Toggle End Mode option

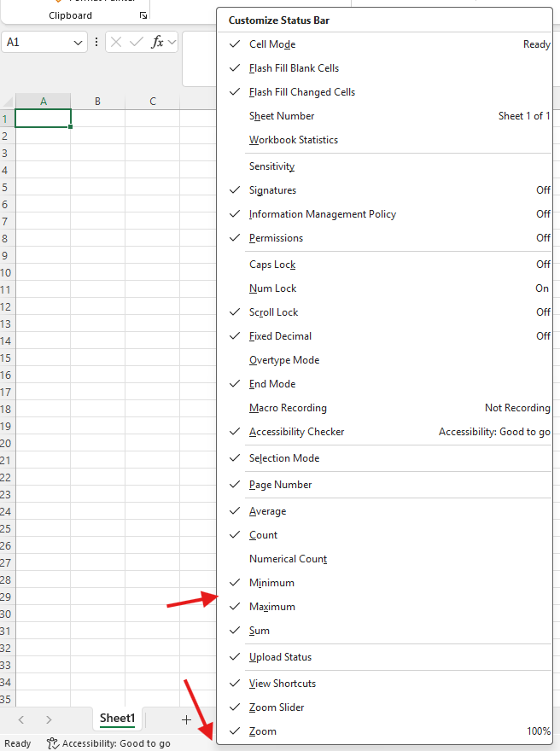[x=384, y=384]
